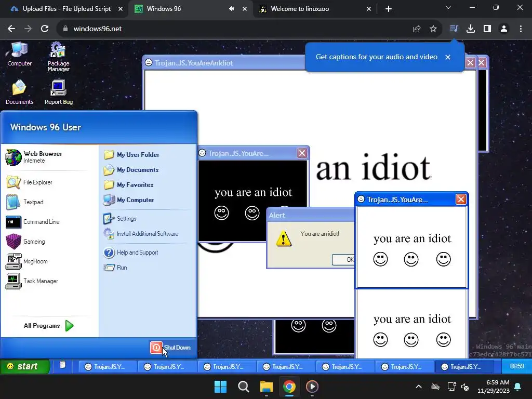Mute the Windows 96 tab audio icon

pos(231,9)
